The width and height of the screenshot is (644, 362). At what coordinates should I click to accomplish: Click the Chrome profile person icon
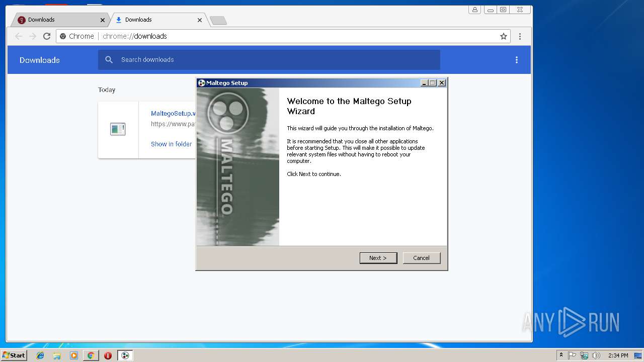[474, 9]
